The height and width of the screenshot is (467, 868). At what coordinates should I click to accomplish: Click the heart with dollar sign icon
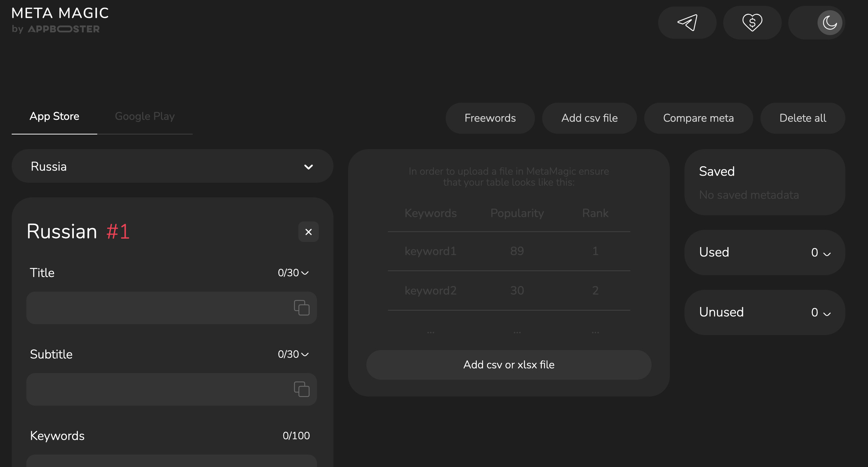tap(752, 23)
